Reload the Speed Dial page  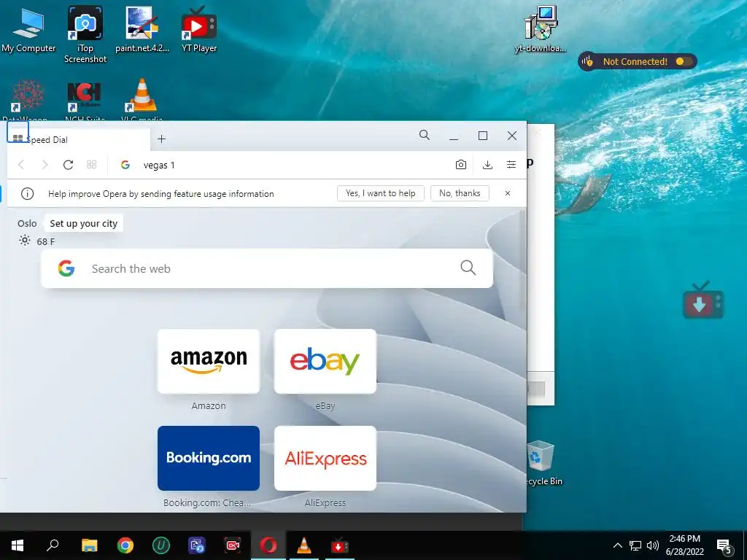click(x=68, y=165)
